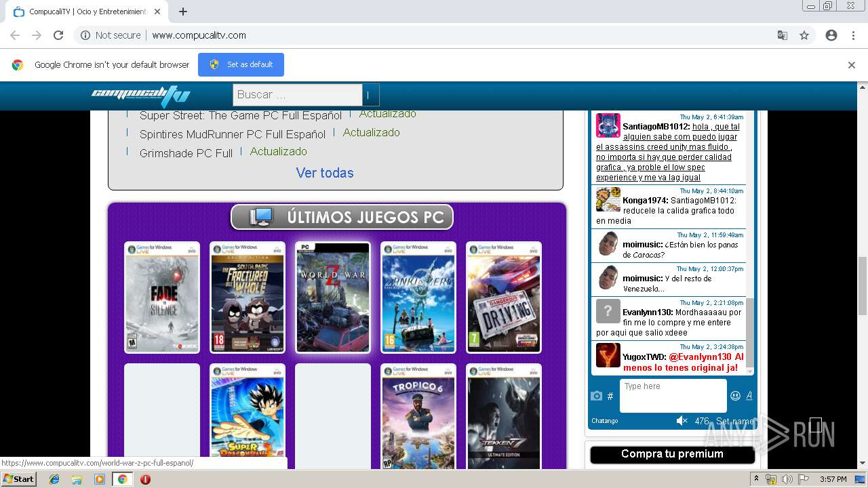The width and height of the screenshot is (868, 488).
Task: Show hidden system tray icons
Action: click(x=756, y=479)
